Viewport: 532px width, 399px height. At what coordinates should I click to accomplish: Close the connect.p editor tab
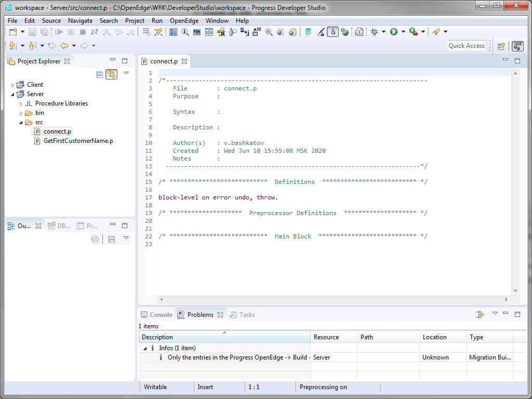[x=184, y=61]
